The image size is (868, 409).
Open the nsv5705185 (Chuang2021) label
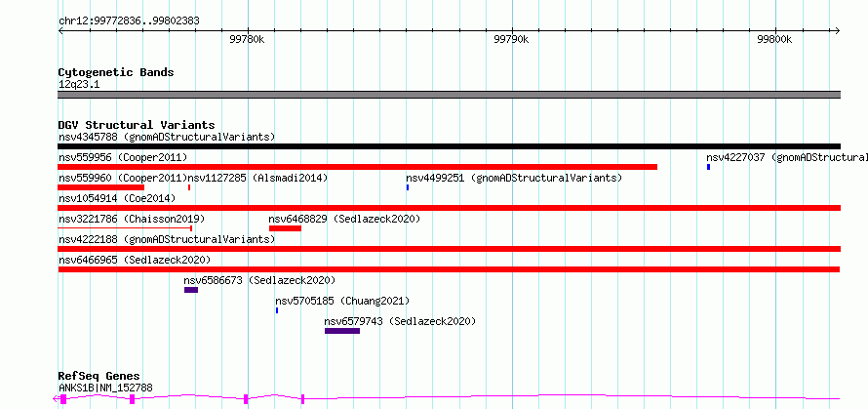tap(342, 301)
